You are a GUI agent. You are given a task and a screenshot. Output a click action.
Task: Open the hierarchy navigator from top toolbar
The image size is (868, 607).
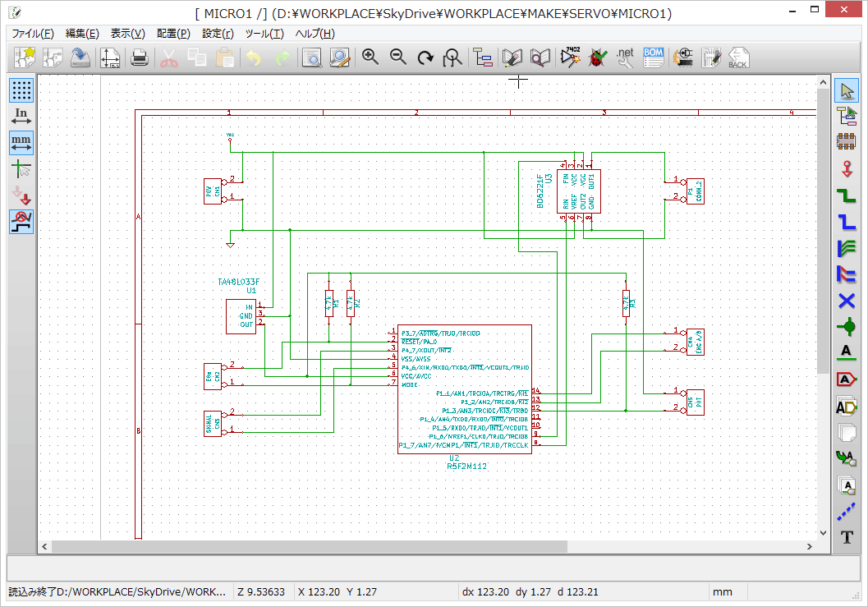(x=483, y=57)
